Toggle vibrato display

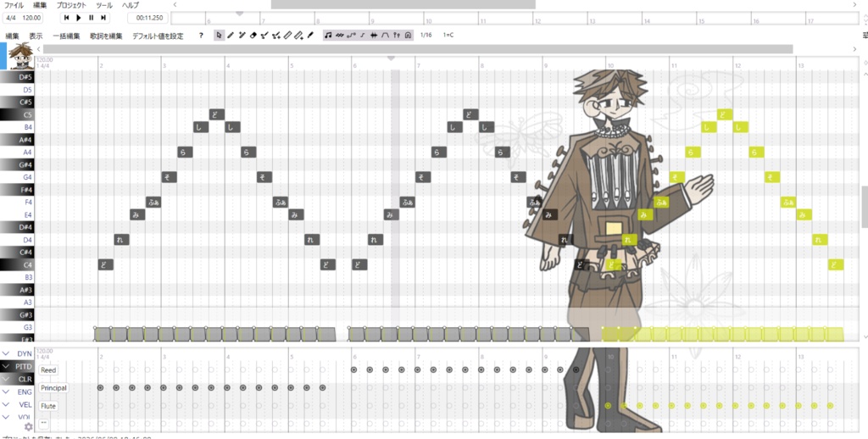coord(339,36)
